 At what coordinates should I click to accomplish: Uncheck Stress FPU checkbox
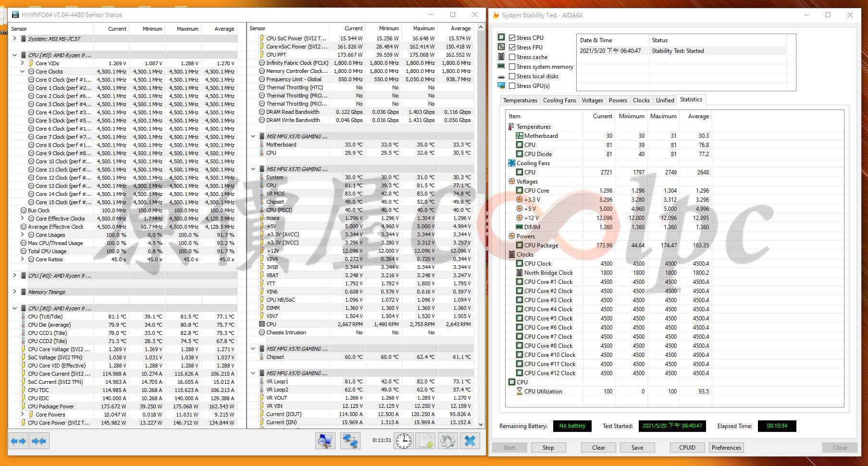[x=512, y=47]
